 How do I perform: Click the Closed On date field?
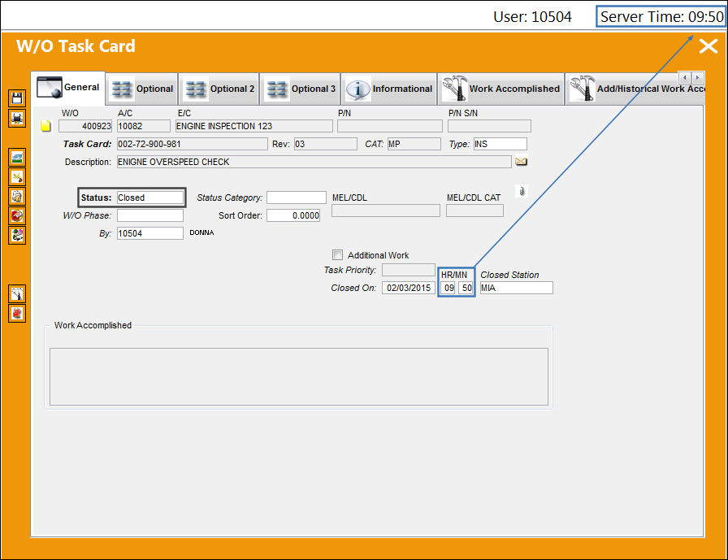pyautogui.click(x=409, y=288)
